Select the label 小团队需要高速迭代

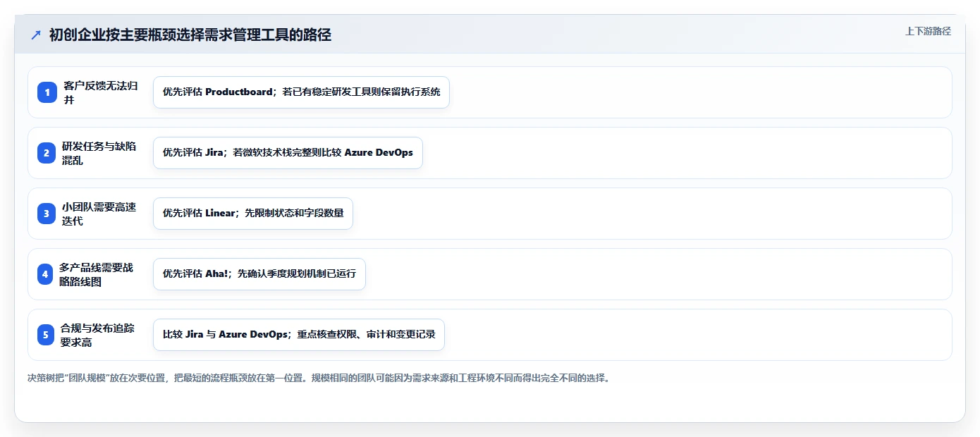(99, 214)
